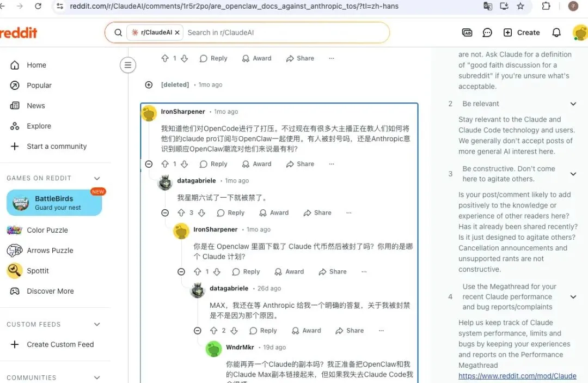Click datagabriele's avatar on 26d ago comment
Viewport: 588px width, 383px height.
click(198, 290)
